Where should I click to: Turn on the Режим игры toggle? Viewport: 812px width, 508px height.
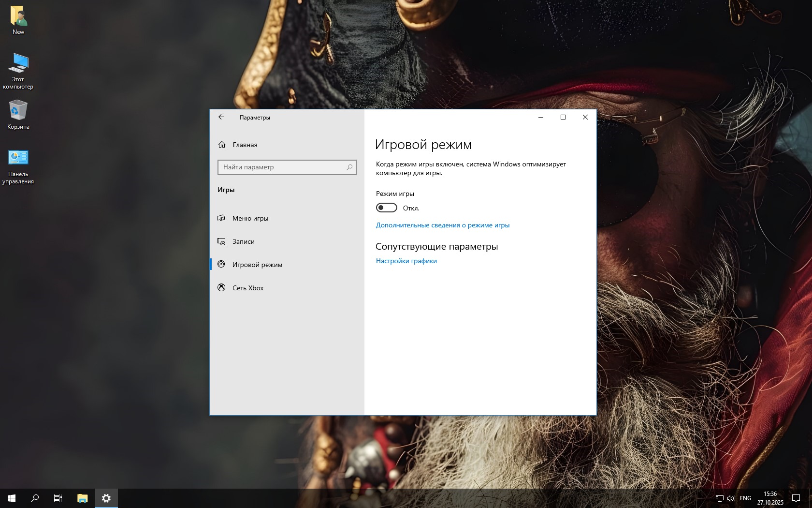click(x=386, y=208)
